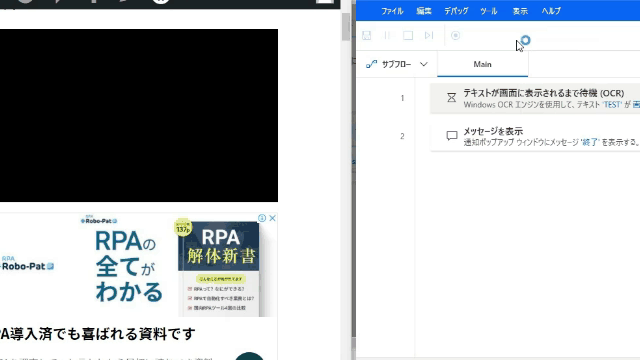Close the Robo-Pat ad with X
This screenshot has height=360, width=640.
[x=272, y=218]
